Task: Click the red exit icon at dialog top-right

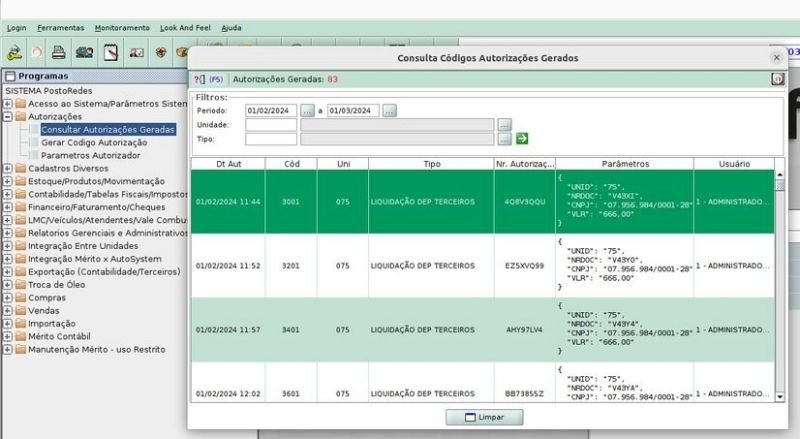Action: 778,79
